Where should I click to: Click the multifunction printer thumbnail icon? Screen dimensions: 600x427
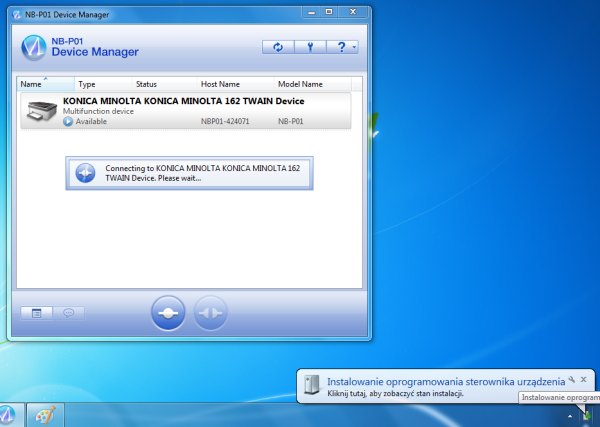pyautogui.click(x=42, y=111)
